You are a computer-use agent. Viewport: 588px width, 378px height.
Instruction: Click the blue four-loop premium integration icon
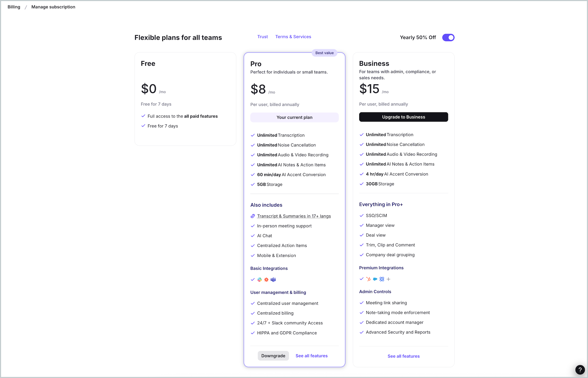pos(382,279)
